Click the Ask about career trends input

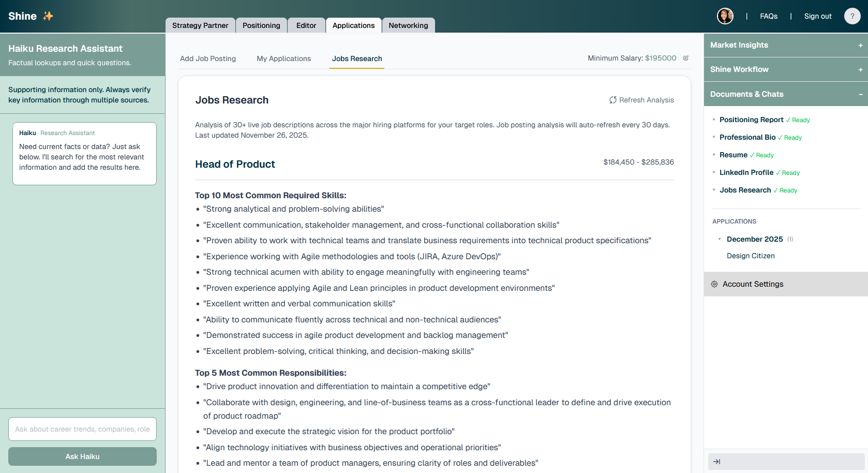(x=82, y=429)
